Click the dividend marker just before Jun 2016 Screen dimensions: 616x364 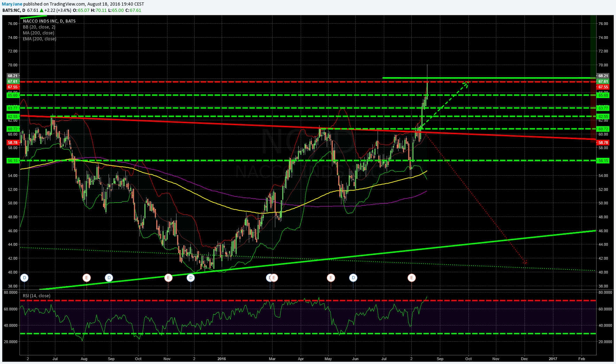pyautogui.click(x=354, y=277)
